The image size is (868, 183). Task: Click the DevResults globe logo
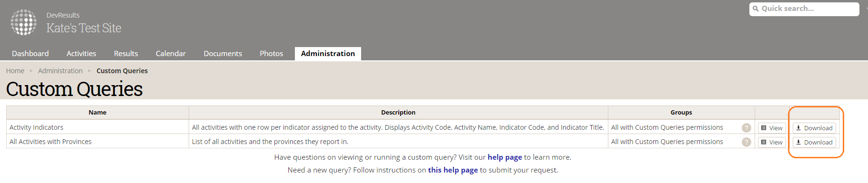[24, 22]
